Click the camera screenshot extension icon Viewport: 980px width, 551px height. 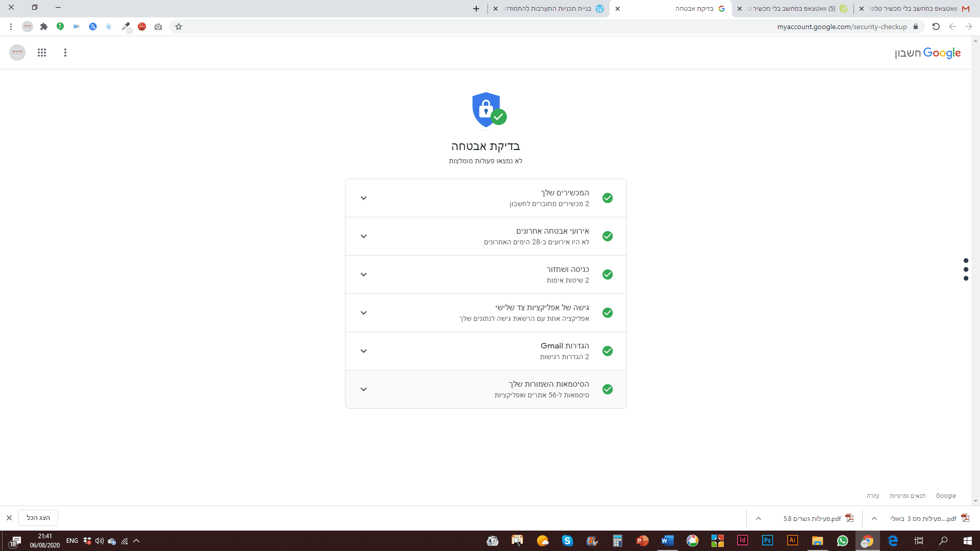click(x=158, y=27)
